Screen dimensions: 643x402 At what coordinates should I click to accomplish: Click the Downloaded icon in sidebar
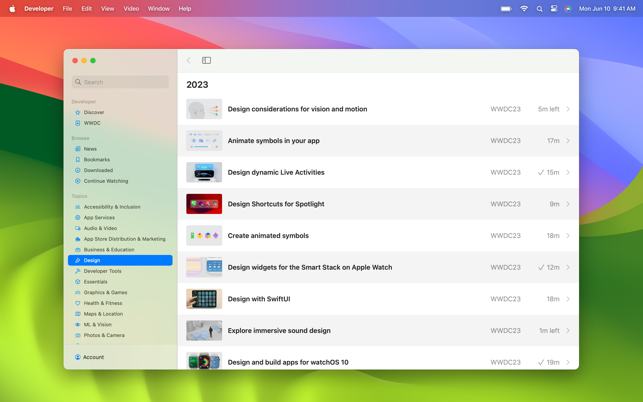(x=78, y=170)
